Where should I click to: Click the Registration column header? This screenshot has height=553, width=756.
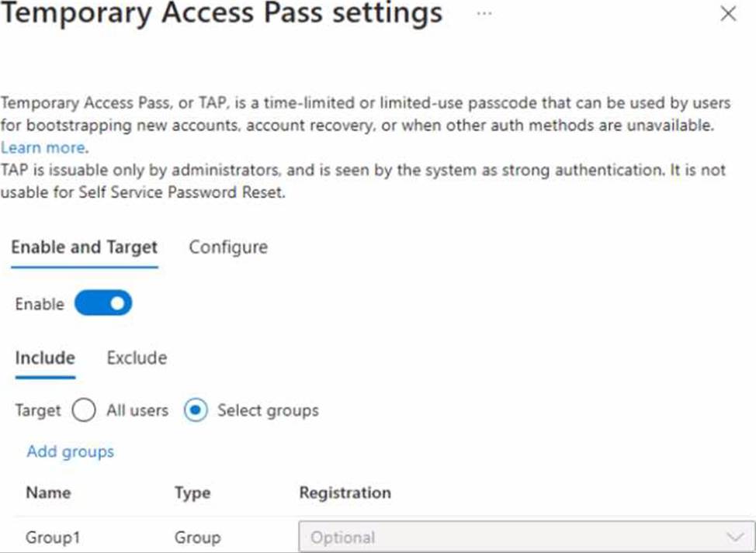345,493
